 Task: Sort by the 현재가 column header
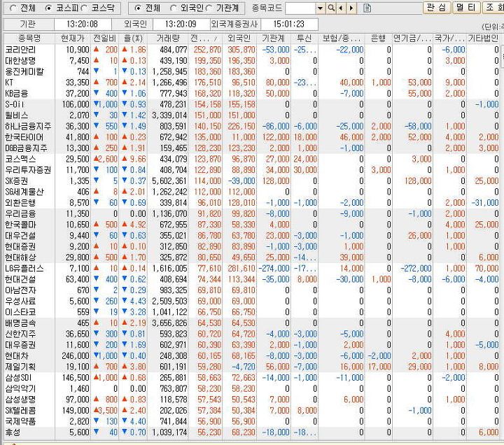point(73,38)
